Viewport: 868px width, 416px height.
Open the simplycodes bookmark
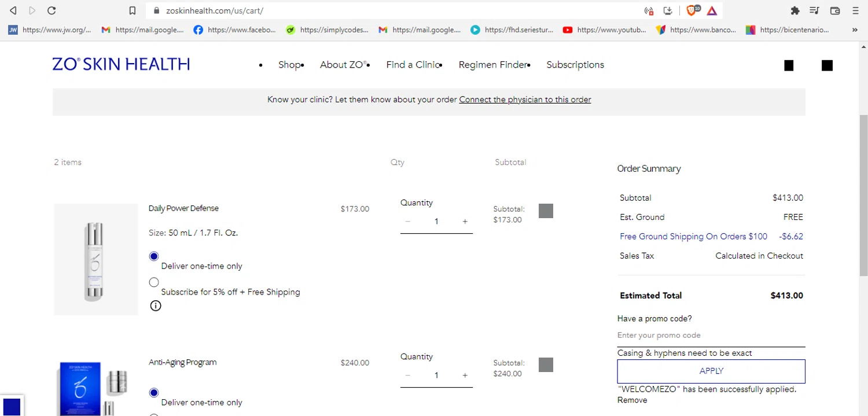coord(328,30)
